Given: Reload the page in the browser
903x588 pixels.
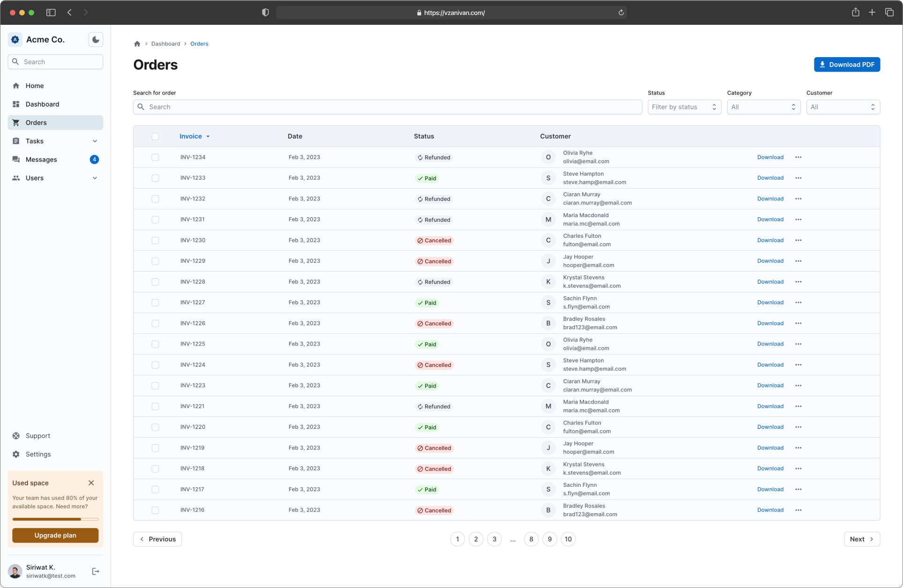Looking at the screenshot, I should click(621, 13).
